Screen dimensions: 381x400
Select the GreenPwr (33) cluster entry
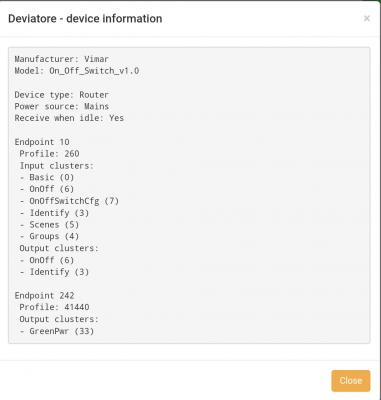57,331
